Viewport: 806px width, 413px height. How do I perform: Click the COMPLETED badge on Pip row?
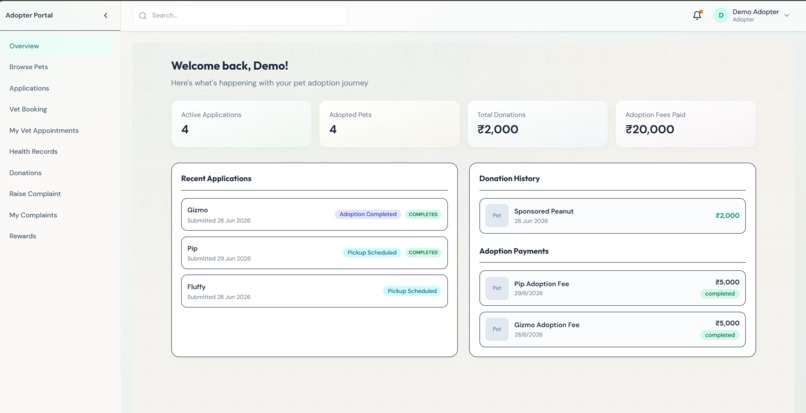(x=423, y=253)
